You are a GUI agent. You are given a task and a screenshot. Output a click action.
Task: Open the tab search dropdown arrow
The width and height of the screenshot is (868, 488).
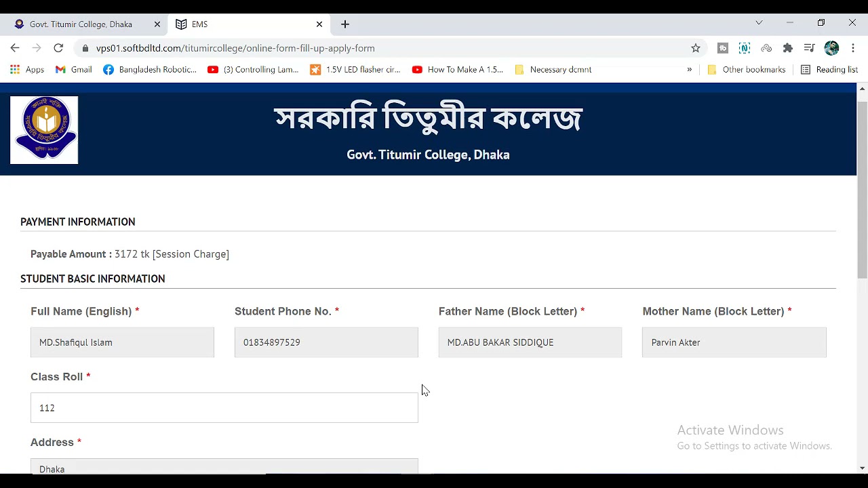click(x=759, y=23)
